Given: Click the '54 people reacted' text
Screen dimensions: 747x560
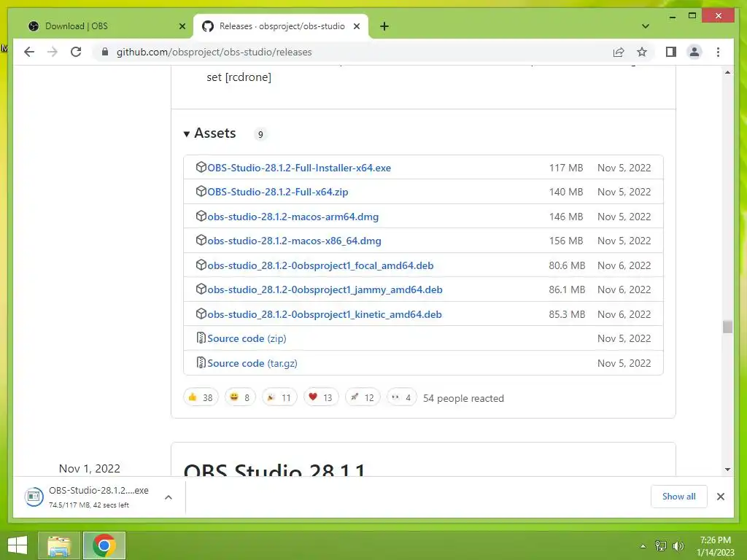Looking at the screenshot, I should pos(463,398).
